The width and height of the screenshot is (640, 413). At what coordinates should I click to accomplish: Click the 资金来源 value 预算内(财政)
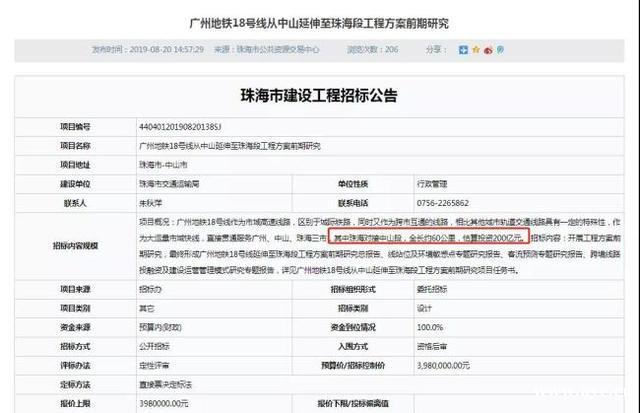(160, 327)
